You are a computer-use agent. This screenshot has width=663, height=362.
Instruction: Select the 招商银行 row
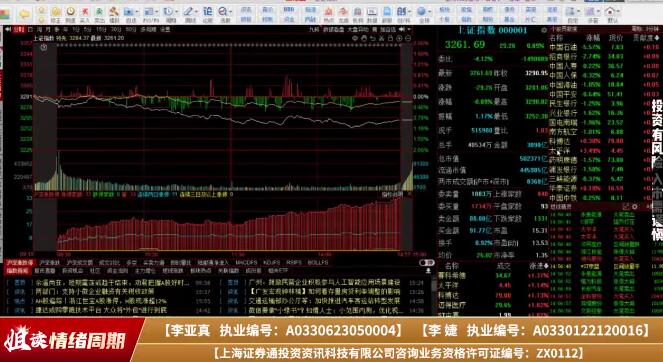(x=605, y=57)
